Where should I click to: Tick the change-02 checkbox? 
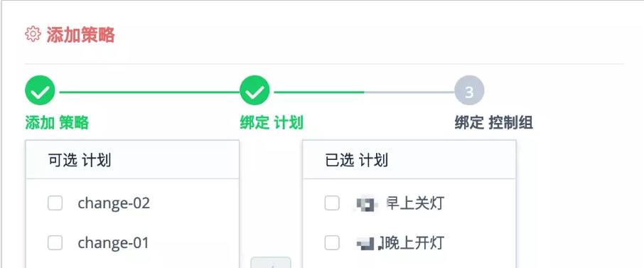pyautogui.click(x=55, y=203)
